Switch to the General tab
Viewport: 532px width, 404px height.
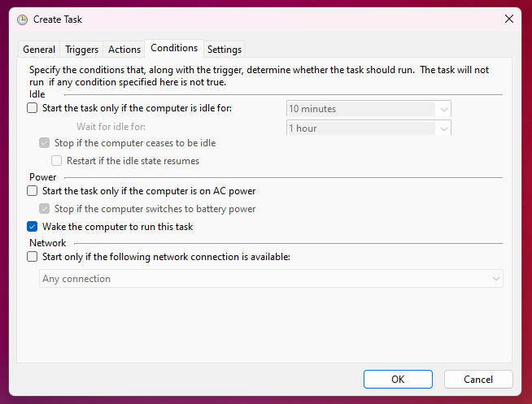coord(39,50)
